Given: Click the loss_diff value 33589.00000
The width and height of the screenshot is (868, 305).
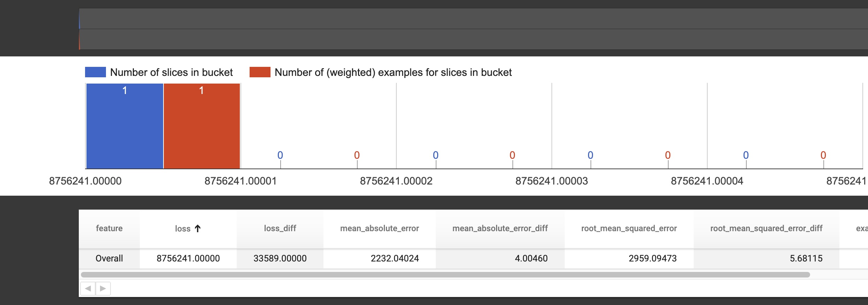Looking at the screenshot, I should 280,258.
